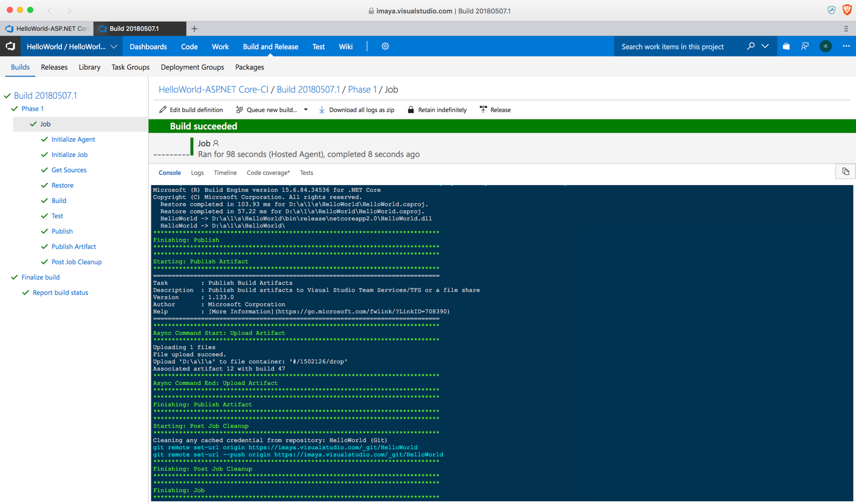Click the checkmark beside Build 20180507.1
This screenshot has width=856, height=504.
pyautogui.click(x=7, y=96)
